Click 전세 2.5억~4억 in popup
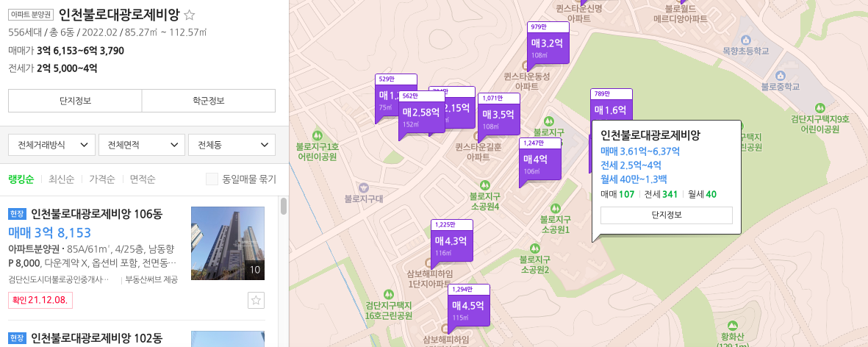 (x=631, y=165)
